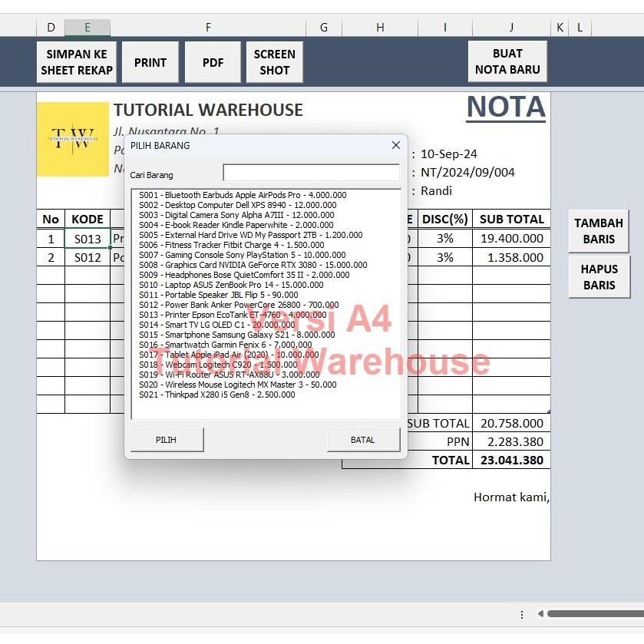This screenshot has height=644, width=644.
Task: Click the BUAT NOTA BARU button
Action: coord(507,61)
